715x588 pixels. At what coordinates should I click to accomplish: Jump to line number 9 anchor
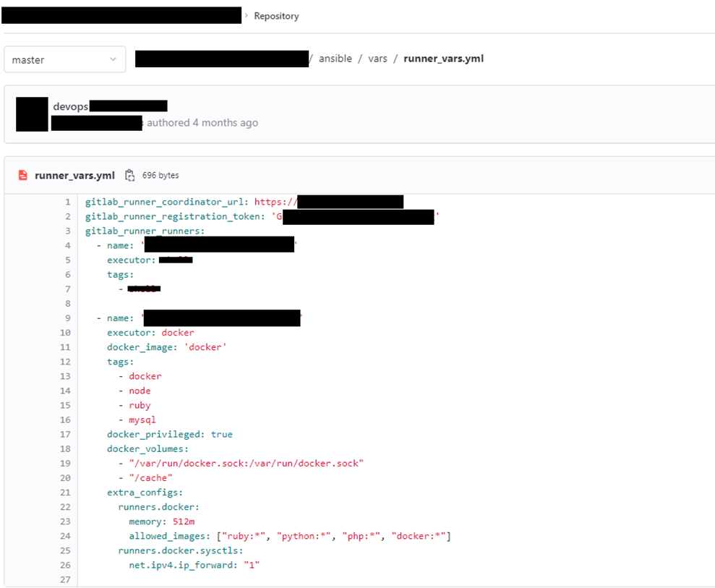tap(68, 318)
